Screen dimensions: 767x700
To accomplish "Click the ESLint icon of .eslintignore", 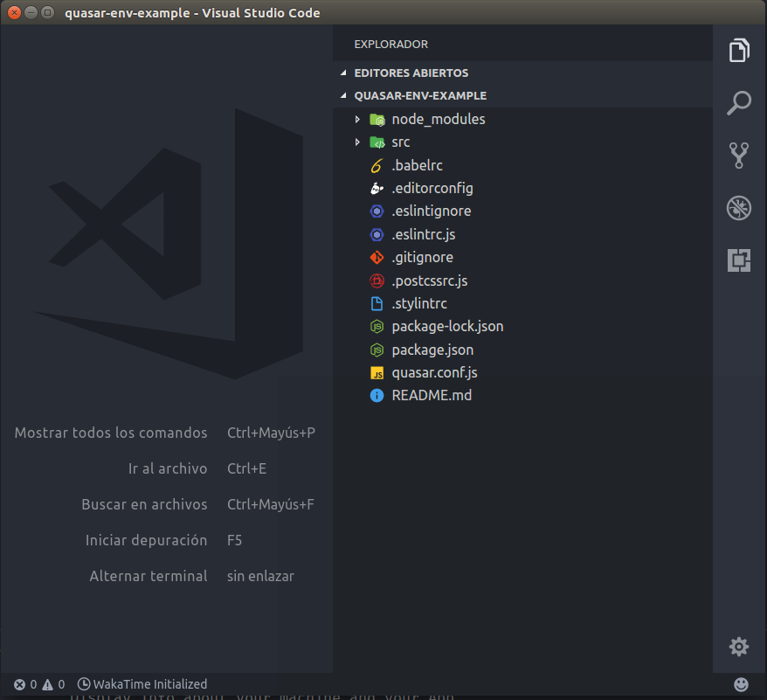I will pos(377,211).
